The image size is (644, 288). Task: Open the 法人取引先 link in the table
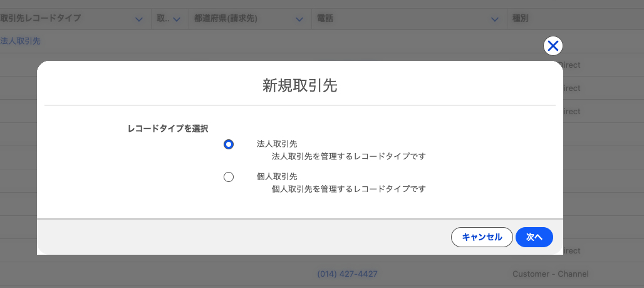coord(20,41)
